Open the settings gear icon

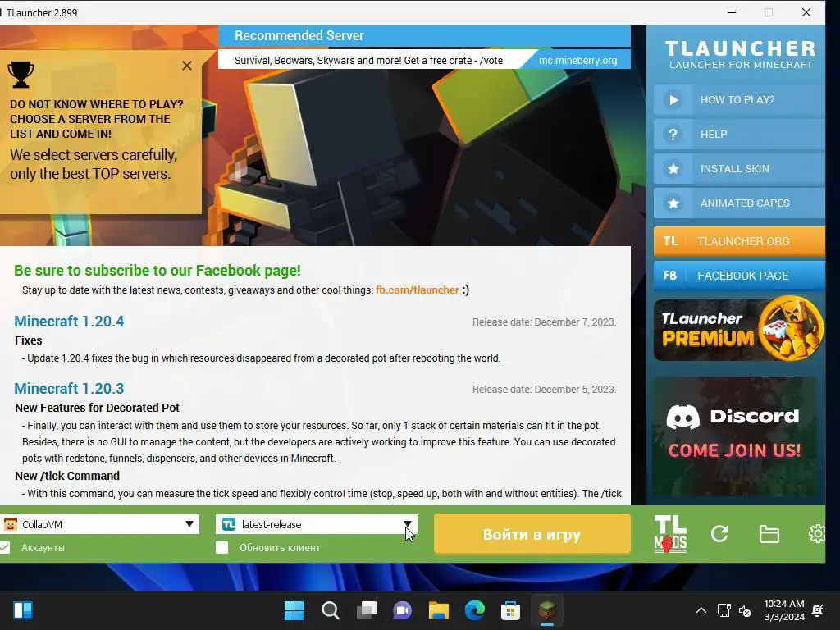(816, 533)
